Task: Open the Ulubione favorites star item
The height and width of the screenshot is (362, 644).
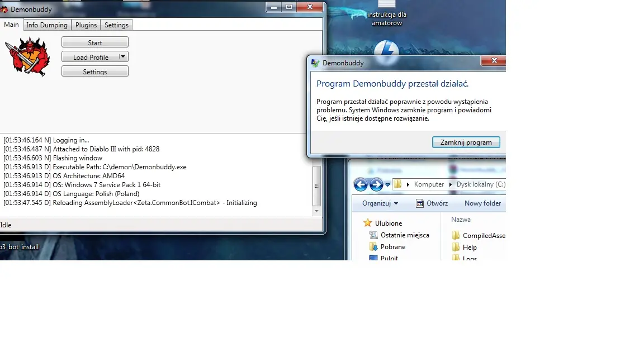Action: coord(388,223)
